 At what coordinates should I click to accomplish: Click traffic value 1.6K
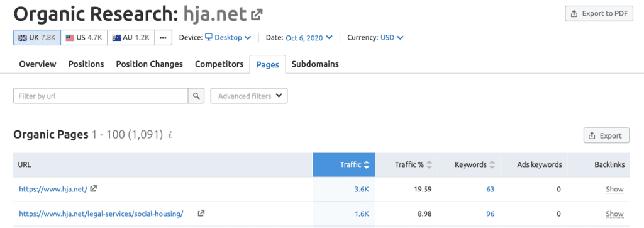click(x=362, y=214)
